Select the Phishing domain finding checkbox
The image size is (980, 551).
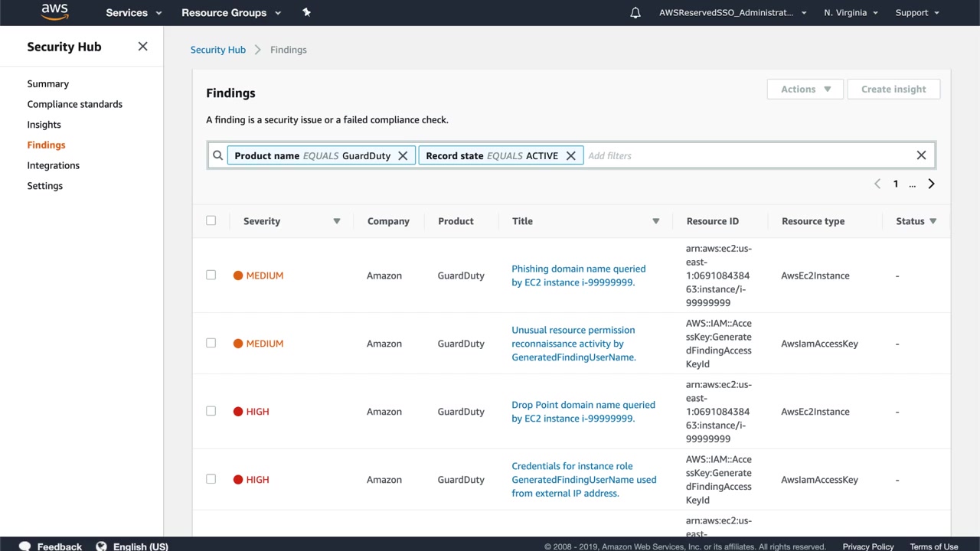211,275
